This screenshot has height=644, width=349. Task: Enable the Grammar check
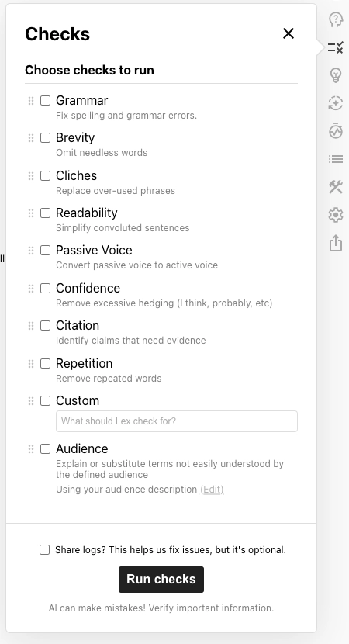[45, 101]
